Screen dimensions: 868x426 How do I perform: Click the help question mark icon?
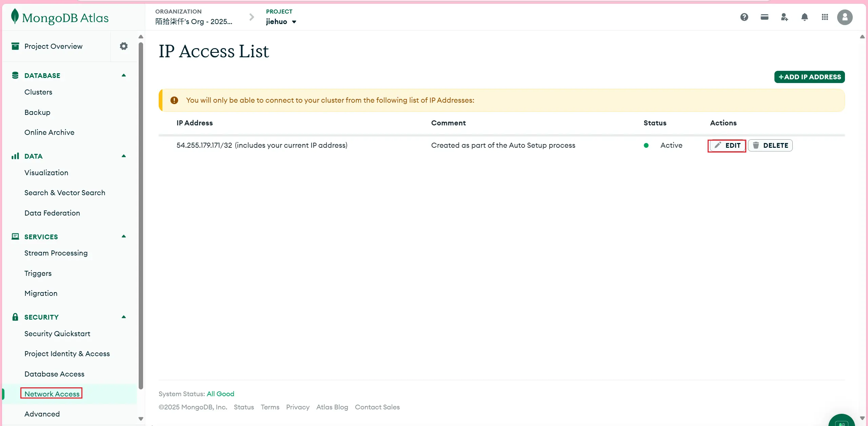(x=744, y=17)
